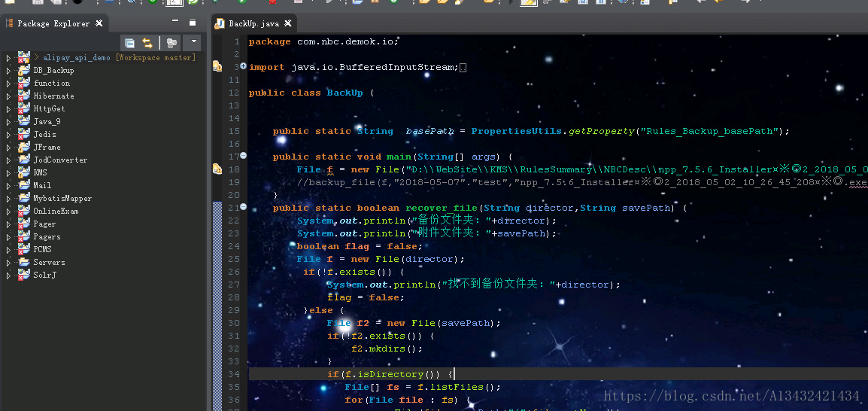
Task: Click the focus-on-task icon in Package Explorer toolbar
Action: pyautogui.click(x=172, y=43)
